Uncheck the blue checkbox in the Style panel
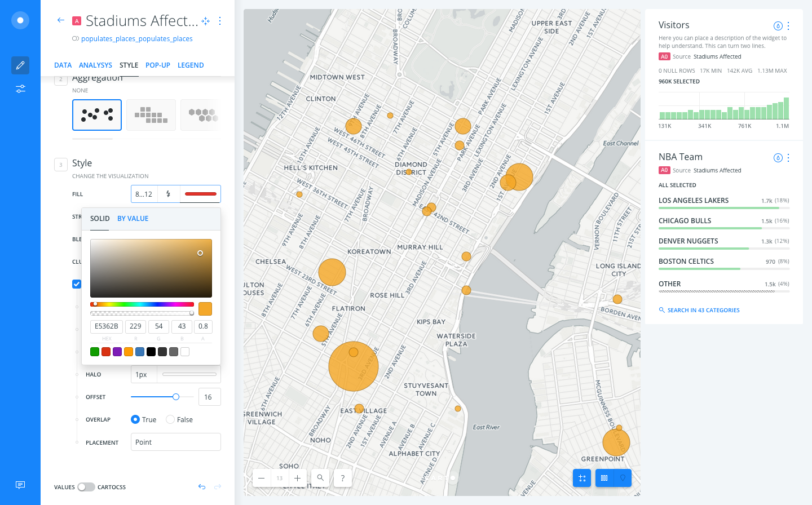 click(x=77, y=283)
